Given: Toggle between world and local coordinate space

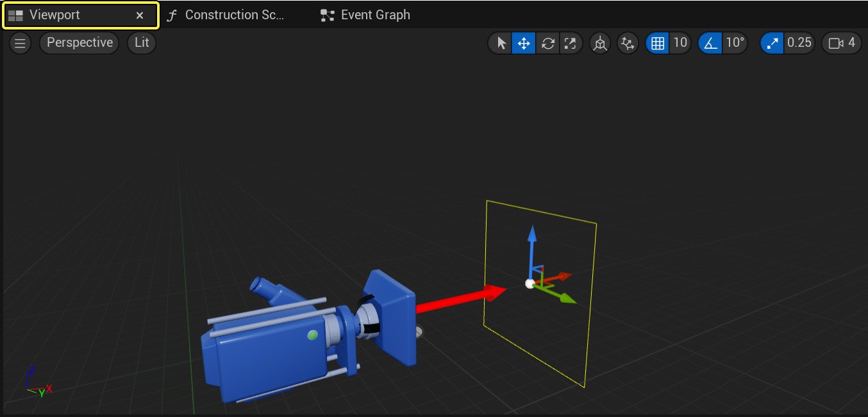Looking at the screenshot, I should tap(599, 43).
